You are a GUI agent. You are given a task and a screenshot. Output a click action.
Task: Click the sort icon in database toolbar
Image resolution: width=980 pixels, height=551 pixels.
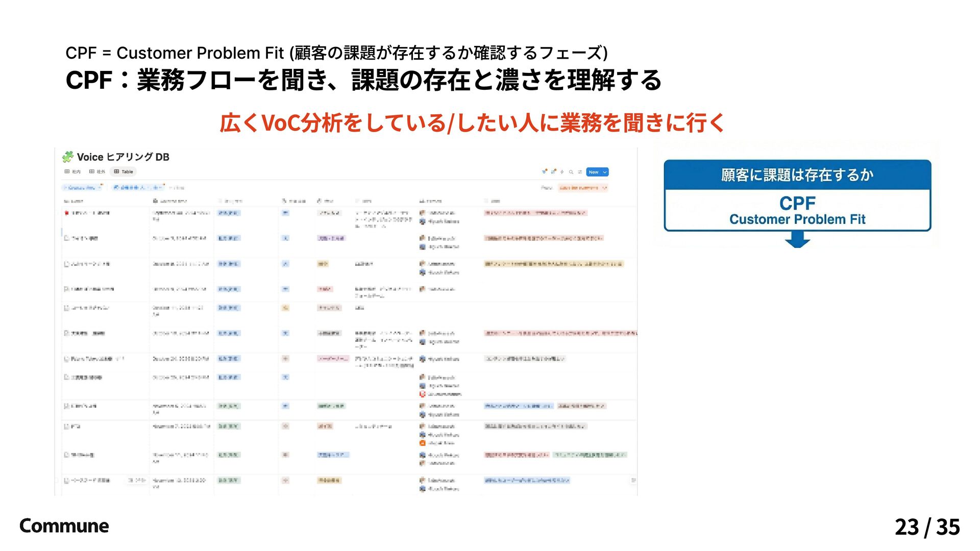click(x=553, y=172)
